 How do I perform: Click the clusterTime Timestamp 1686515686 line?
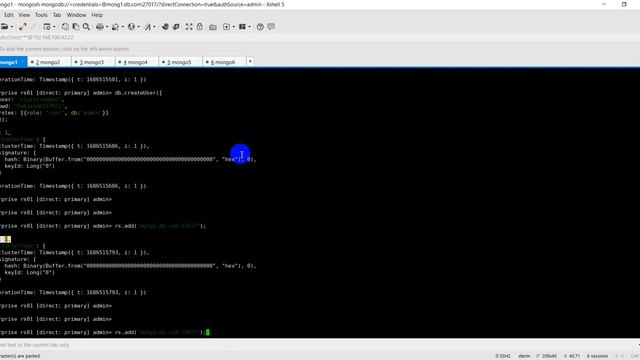[75, 146]
